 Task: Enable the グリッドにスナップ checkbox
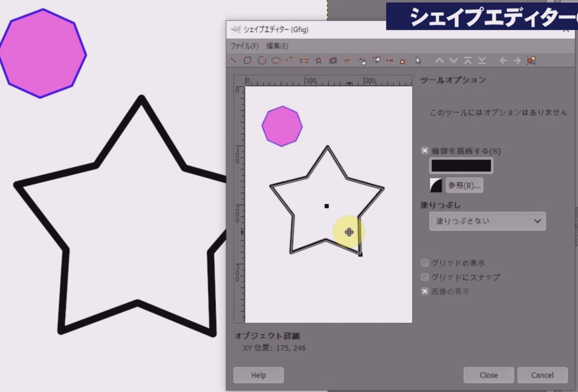click(425, 277)
